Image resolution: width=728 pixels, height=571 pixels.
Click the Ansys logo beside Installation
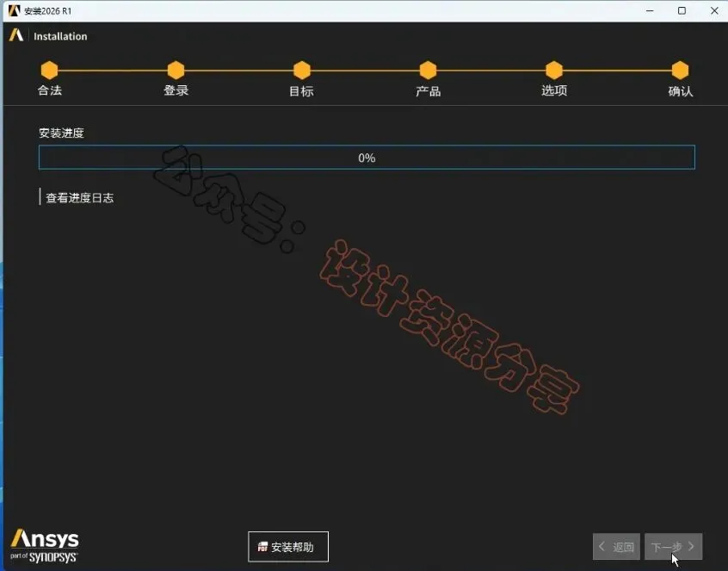coord(16,35)
